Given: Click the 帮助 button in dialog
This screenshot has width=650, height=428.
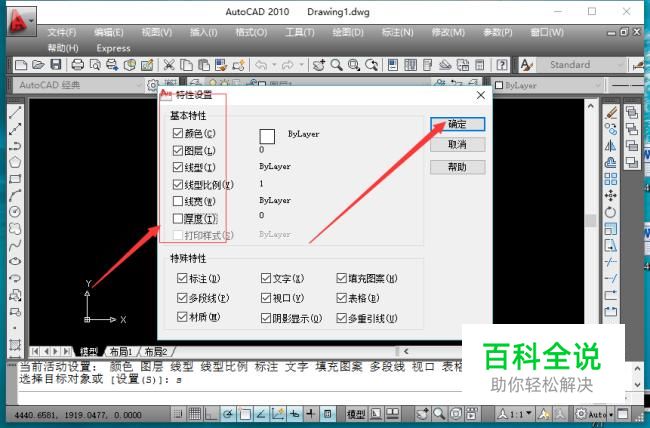Looking at the screenshot, I should pos(458,167).
